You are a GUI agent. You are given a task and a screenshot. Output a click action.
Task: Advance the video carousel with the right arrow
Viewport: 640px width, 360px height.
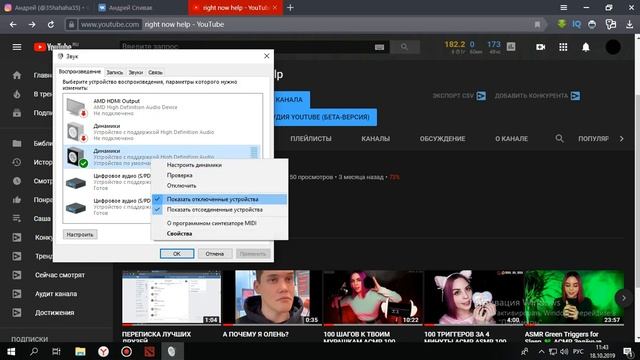(623, 298)
